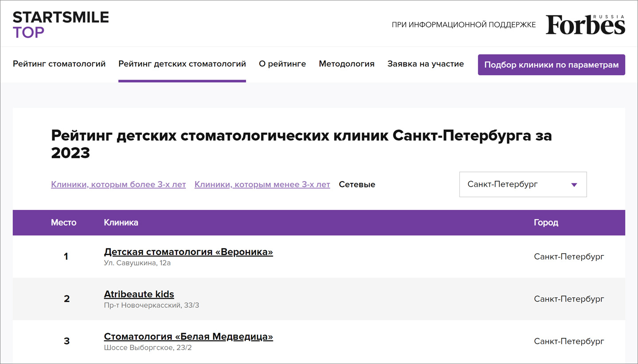Click rank number 1 in the table
The width and height of the screenshot is (638, 364).
click(x=66, y=256)
